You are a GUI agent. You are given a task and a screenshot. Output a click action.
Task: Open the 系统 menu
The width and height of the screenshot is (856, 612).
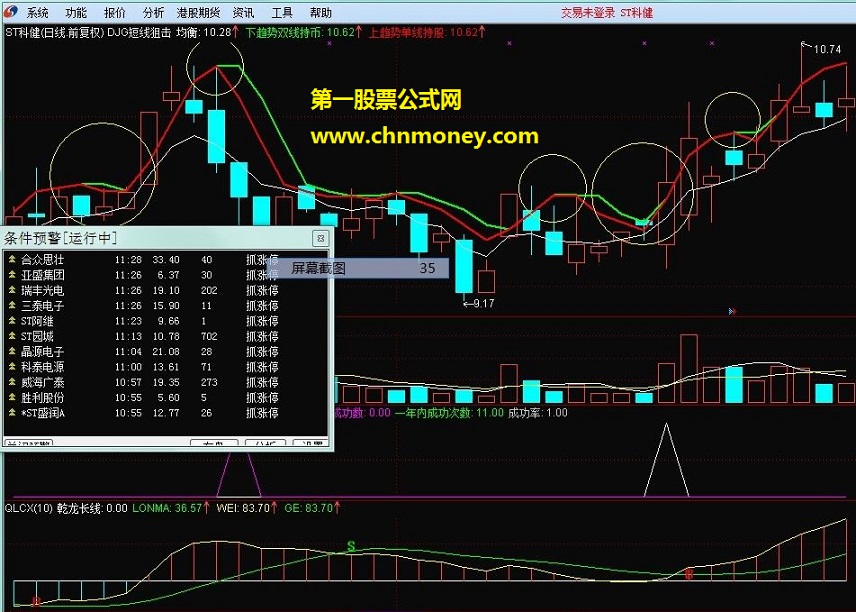(37, 13)
